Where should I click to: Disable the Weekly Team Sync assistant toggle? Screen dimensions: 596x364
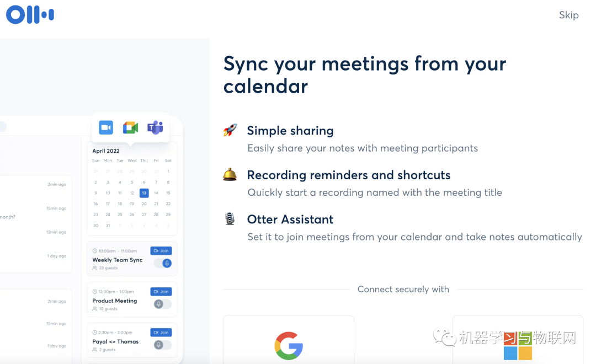coord(163,263)
